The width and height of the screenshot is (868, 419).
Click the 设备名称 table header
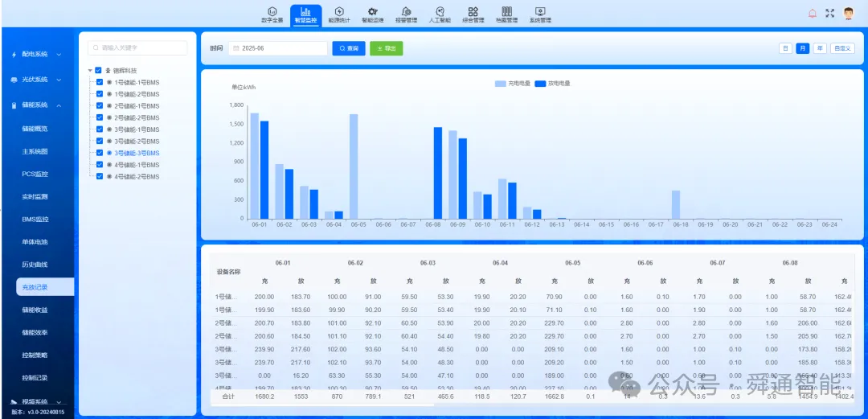[x=228, y=272]
